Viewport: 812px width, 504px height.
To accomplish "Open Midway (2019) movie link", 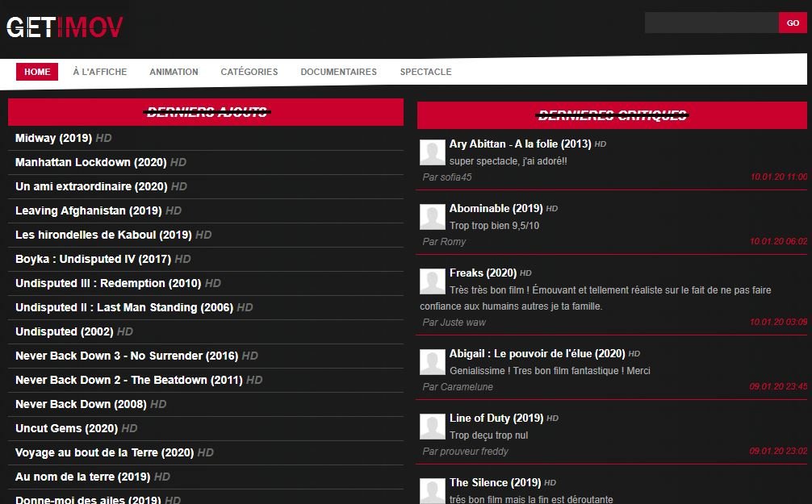I will 53,138.
